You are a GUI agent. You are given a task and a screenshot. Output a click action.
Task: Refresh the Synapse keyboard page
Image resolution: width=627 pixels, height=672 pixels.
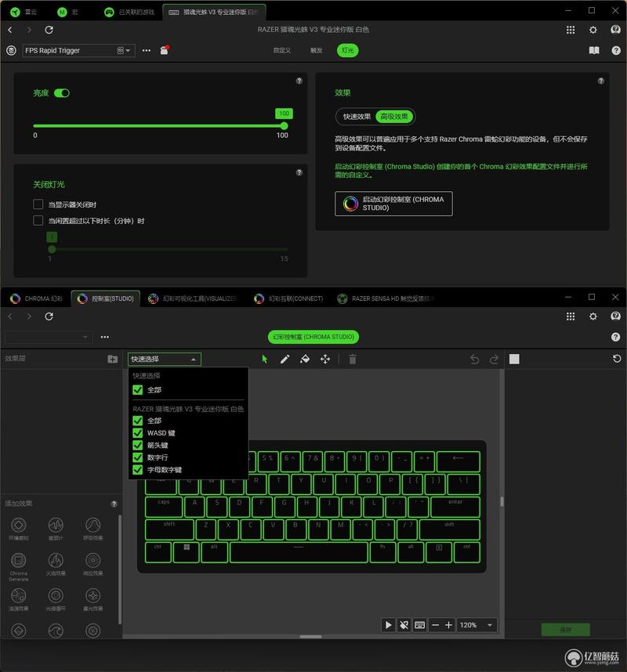(49, 30)
